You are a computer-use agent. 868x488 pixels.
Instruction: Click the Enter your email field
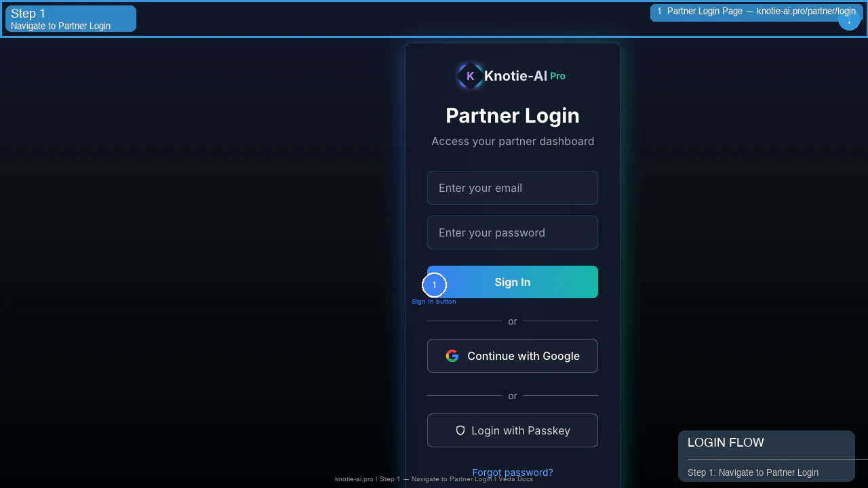tap(513, 188)
